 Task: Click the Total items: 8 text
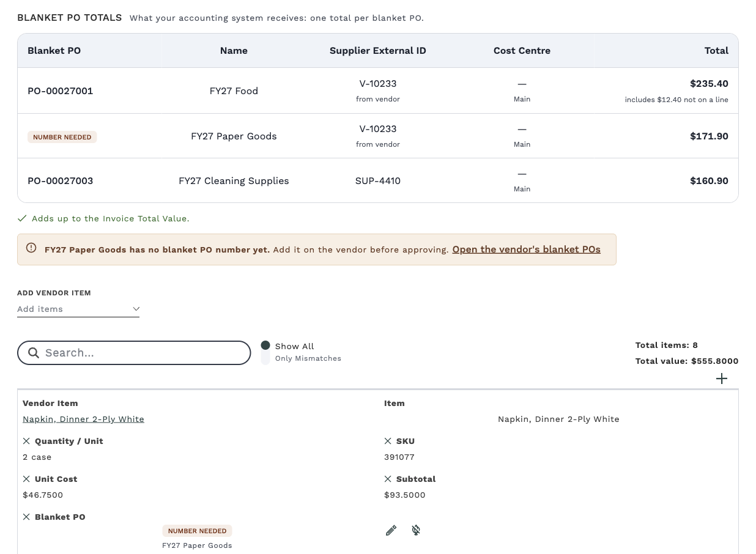(x=667, y=345)
